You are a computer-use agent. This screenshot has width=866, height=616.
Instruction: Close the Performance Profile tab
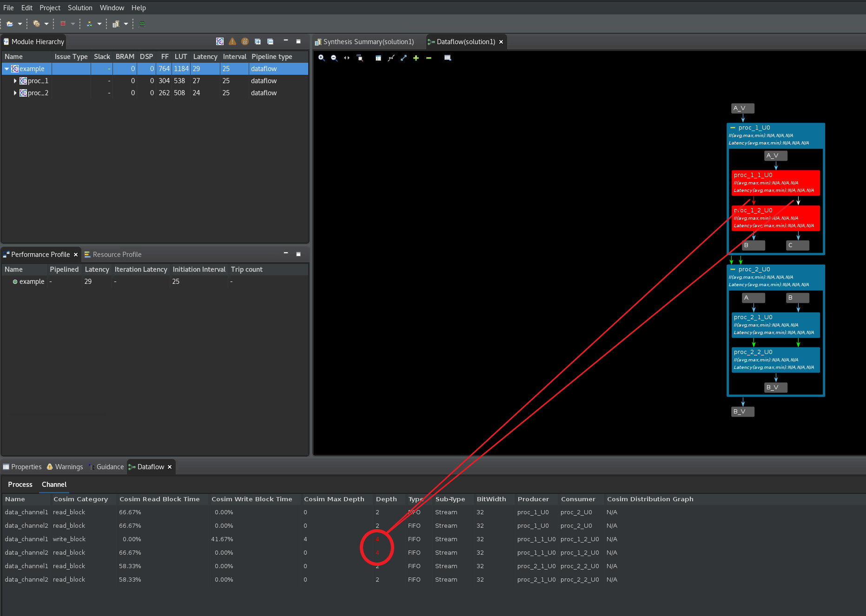(x=76, y=255)
